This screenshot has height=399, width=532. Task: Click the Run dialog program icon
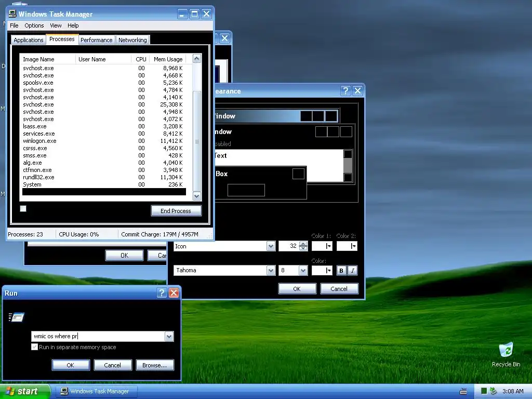point(16,317)
